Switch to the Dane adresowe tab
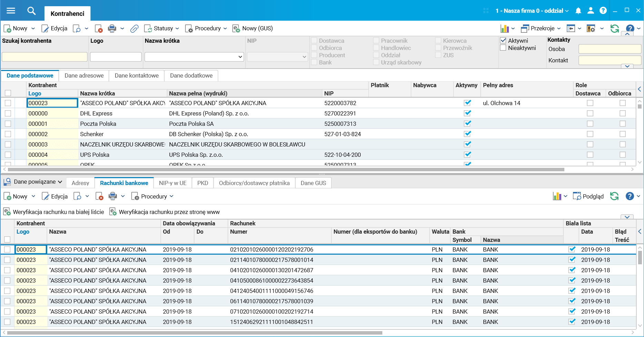This screenshot has width=644, height=337. coord(84,75)
